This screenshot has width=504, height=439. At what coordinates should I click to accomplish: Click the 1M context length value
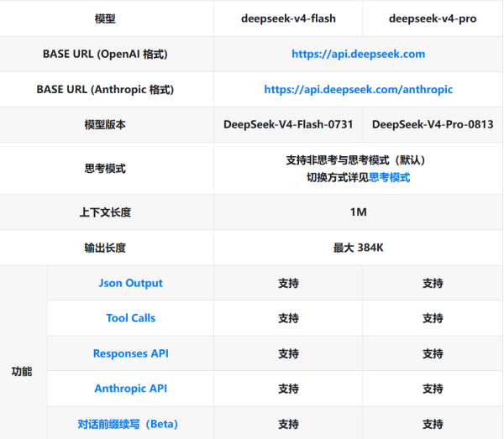point(359,212)
